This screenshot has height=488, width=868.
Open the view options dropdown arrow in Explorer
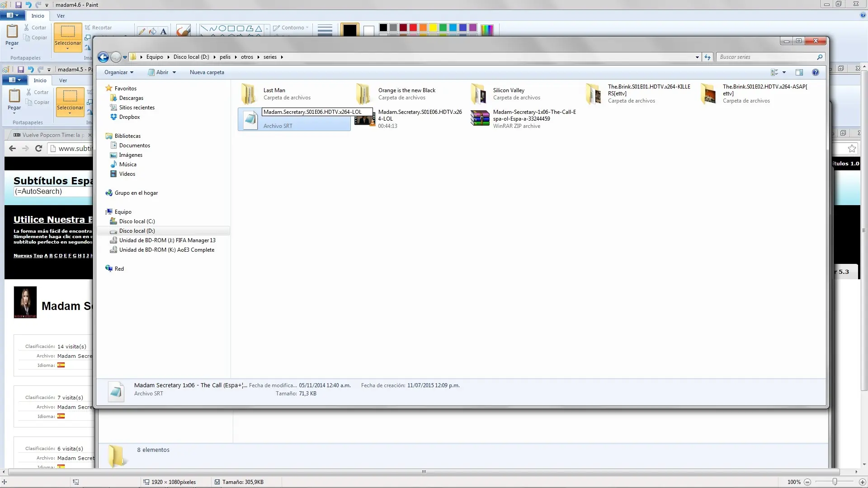[x=784, y=72]
